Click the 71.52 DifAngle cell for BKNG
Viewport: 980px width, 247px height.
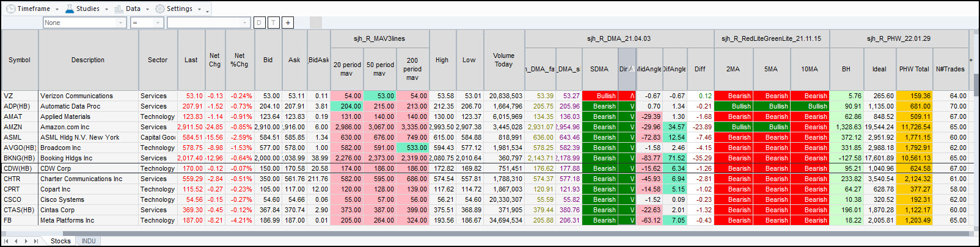point(675,158)
